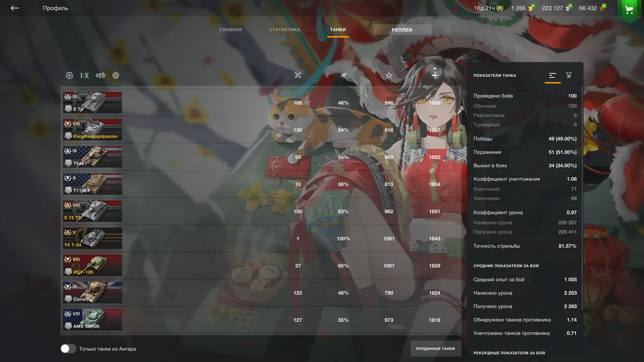This screenshot has height=362, width=644.
Task: Click the tank stats panel scrollbar
Action: coord(582,198)
